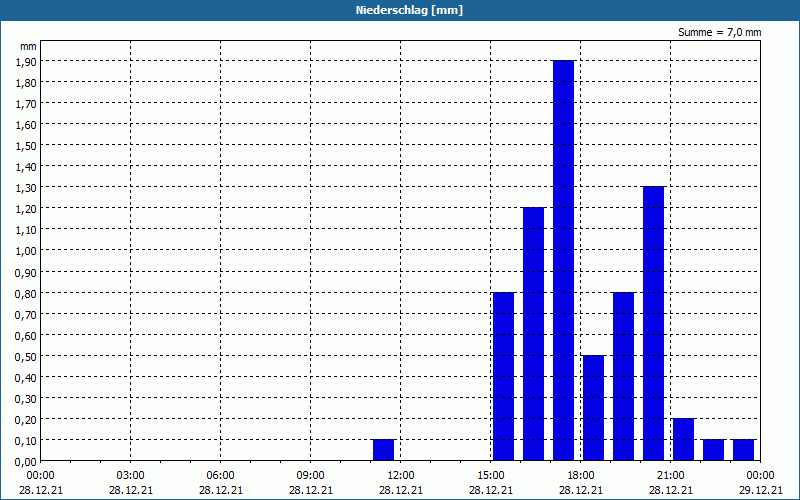Click the 12:00 x-axis label

(x=401, y=476)
